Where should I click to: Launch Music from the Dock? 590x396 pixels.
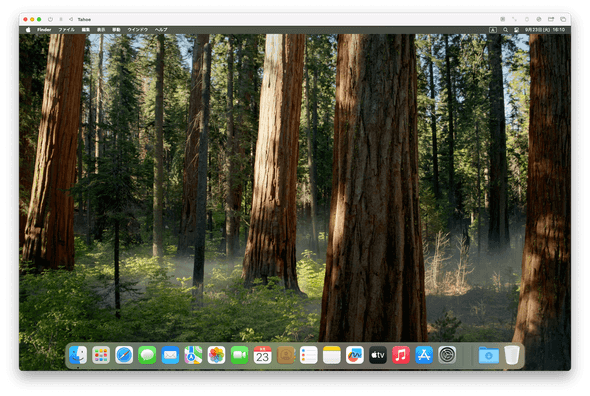(401, 355)
